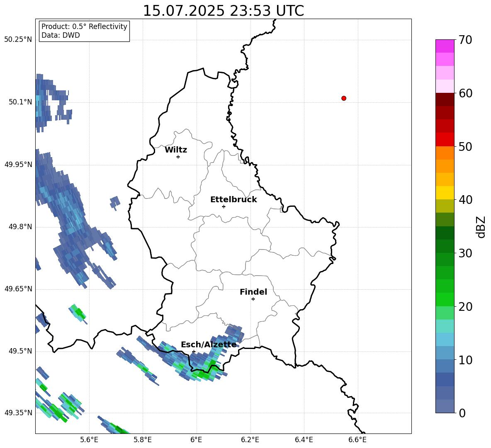Screen dimensions: 491x448
Task: Click the dark maroon swatch just below 60
Action: pos(445,99)
